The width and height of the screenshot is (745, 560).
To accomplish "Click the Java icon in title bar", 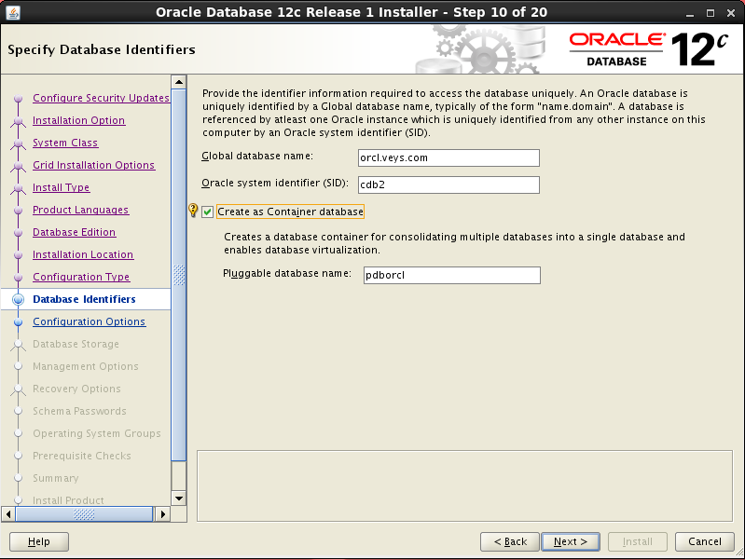I will (13, 12).
